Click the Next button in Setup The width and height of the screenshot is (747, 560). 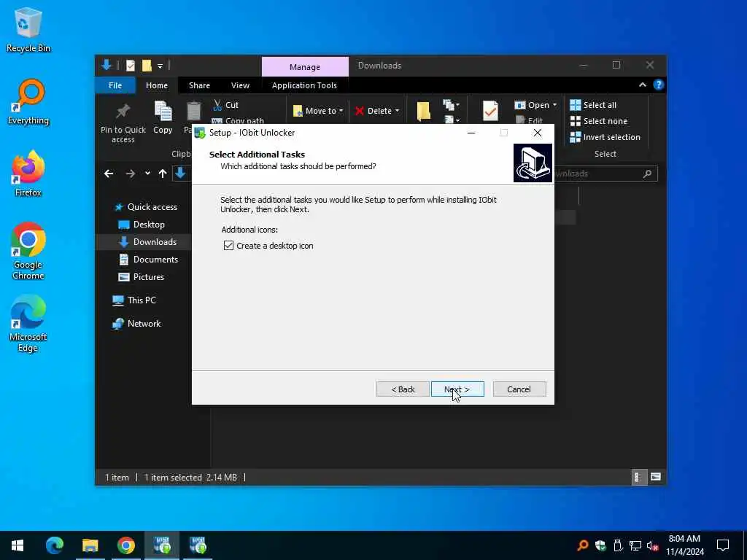pyautogui.click(x=457, y=389)
